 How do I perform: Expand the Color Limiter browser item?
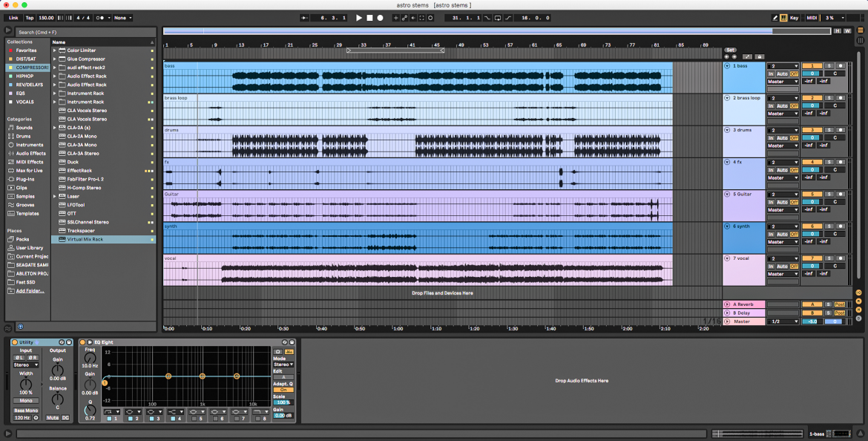(54, 50)
